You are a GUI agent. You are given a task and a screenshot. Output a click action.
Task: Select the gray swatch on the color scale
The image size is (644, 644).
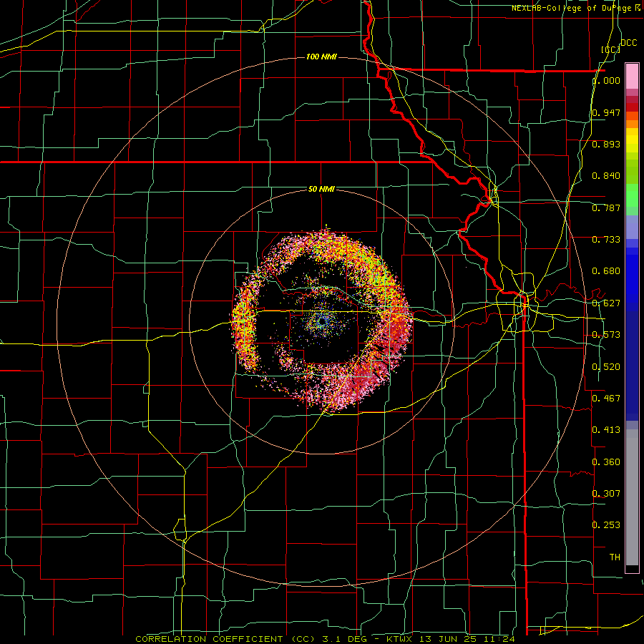632,497
